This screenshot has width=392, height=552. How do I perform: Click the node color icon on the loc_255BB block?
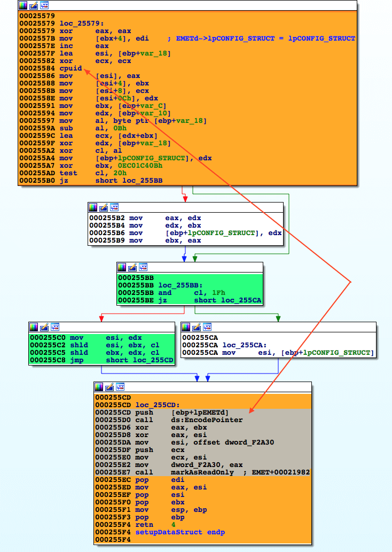pos(122,267)
